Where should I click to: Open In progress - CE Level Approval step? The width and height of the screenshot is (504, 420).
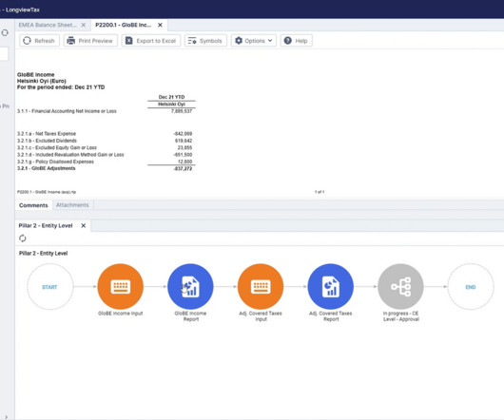[400, 287]
